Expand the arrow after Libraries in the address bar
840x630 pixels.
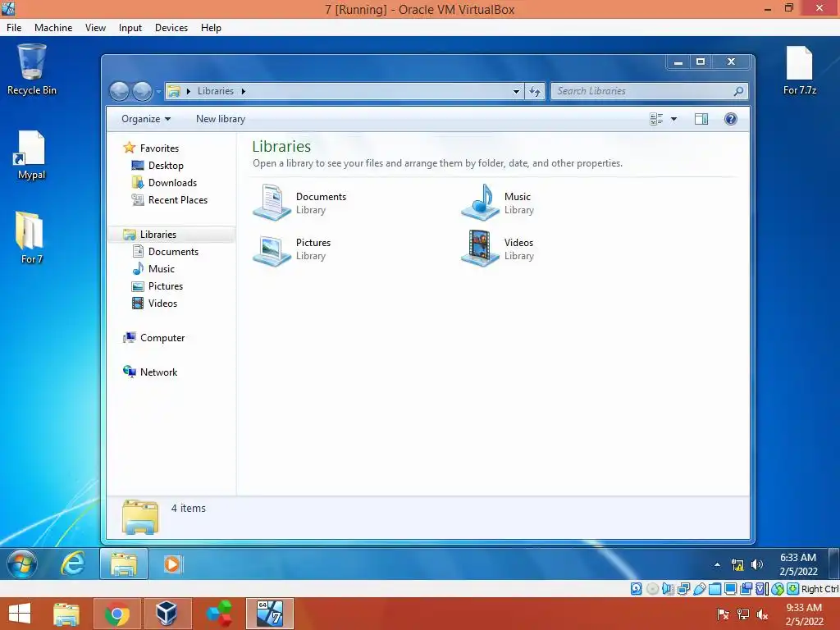[x=243, y=92]
